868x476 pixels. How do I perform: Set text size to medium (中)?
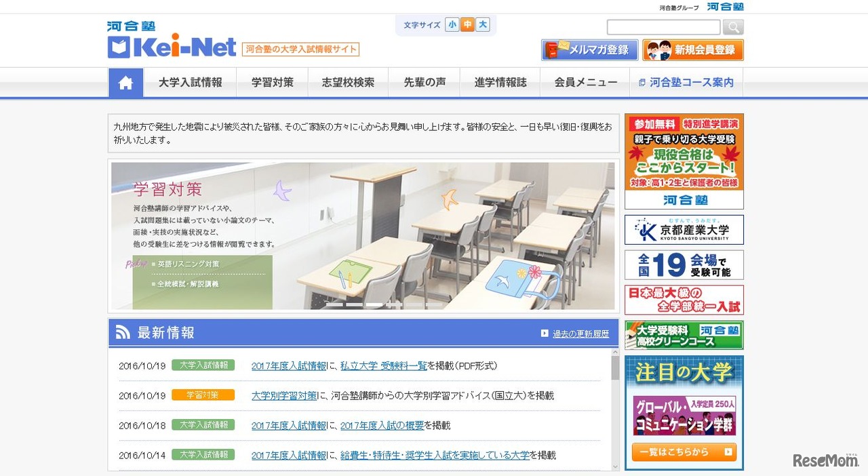467,25
